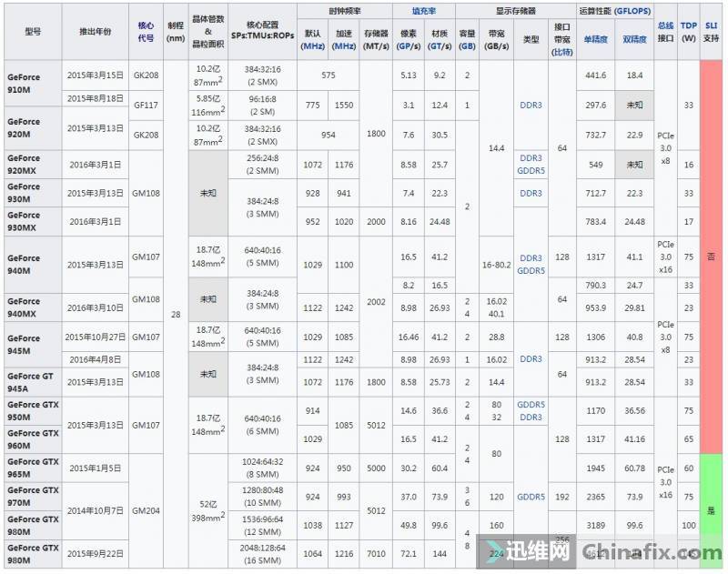Image resolution: width=728 pixels, height=574 pixels.
Task: Click the GM204 core code cell
Action: [146, 510]
